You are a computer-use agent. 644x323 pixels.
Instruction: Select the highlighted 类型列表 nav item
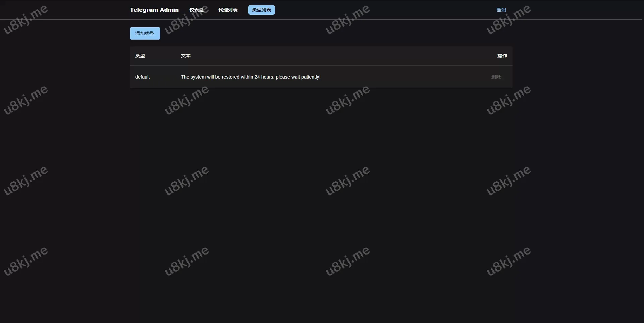pos(261,10)
